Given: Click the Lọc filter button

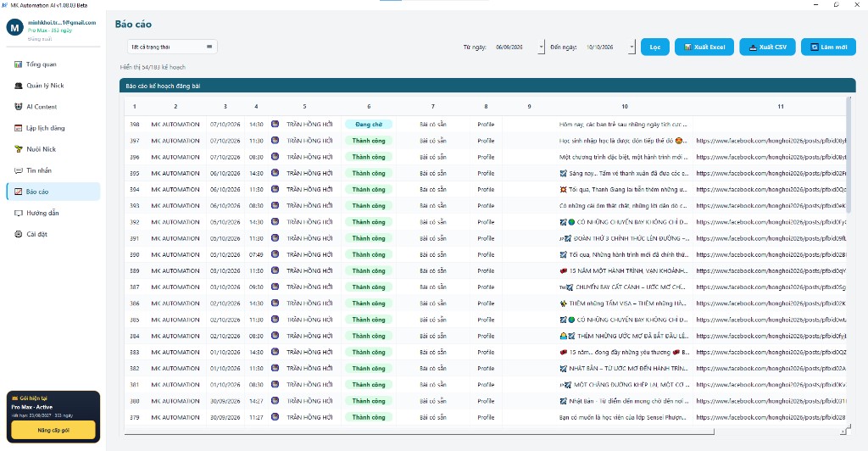Looking at the screenshot, I should (x=655, y=47).
